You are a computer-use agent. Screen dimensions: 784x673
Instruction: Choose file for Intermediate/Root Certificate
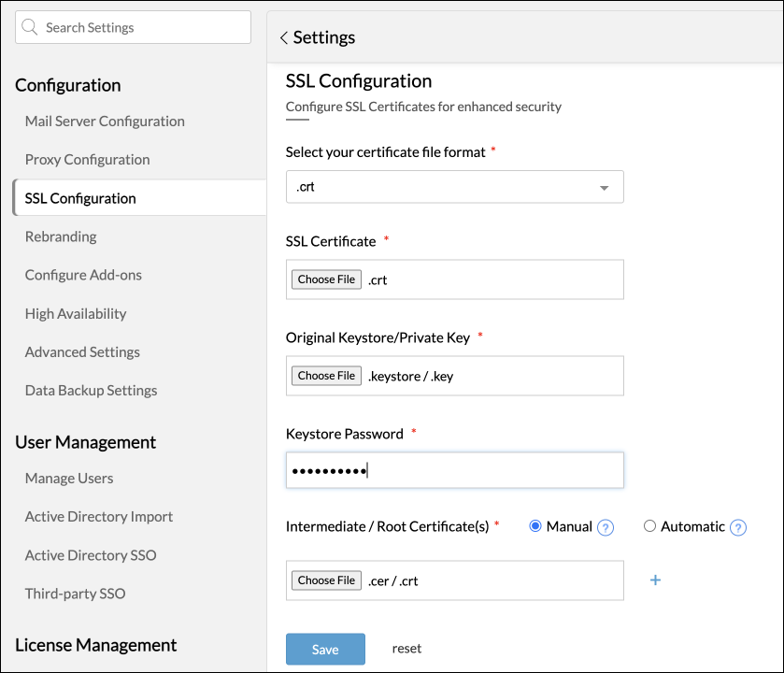coord(326,580)
